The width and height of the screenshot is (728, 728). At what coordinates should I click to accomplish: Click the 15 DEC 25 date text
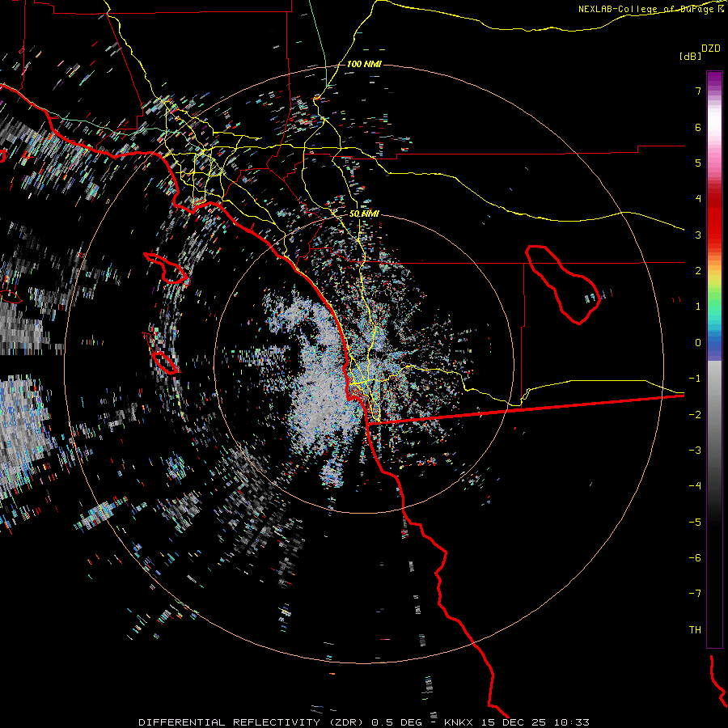515,722
